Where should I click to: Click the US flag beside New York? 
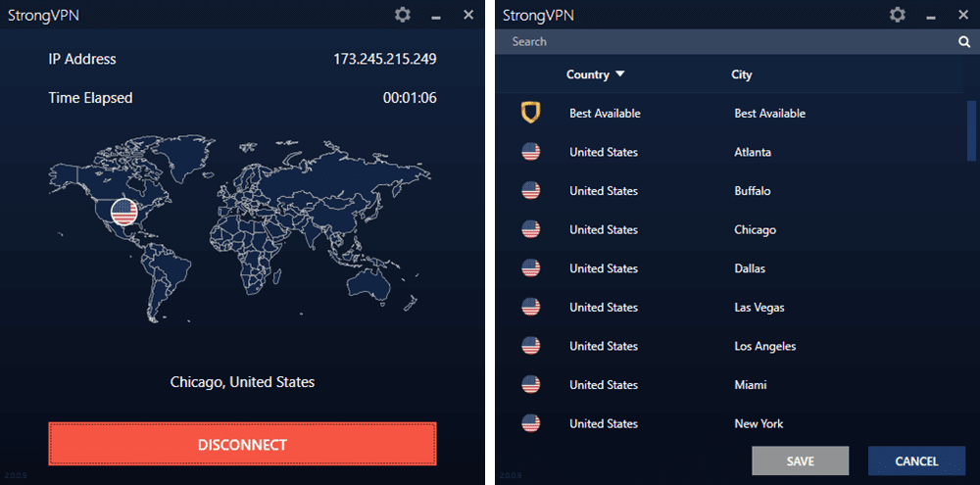tap(530, 423)
